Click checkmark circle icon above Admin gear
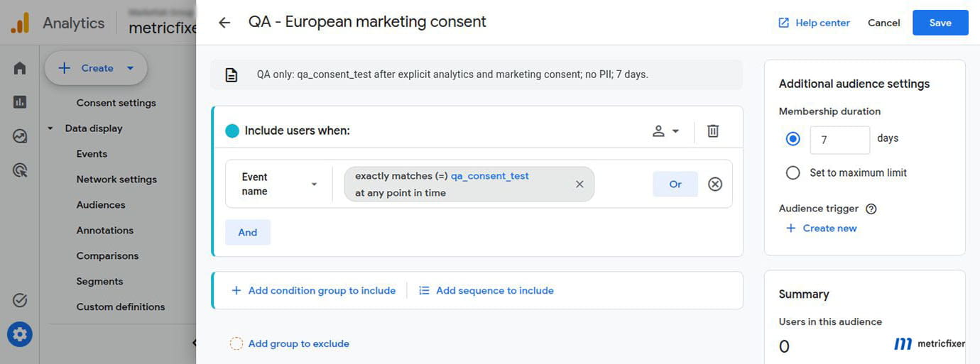The image size is (980, 364). (20, 300)
